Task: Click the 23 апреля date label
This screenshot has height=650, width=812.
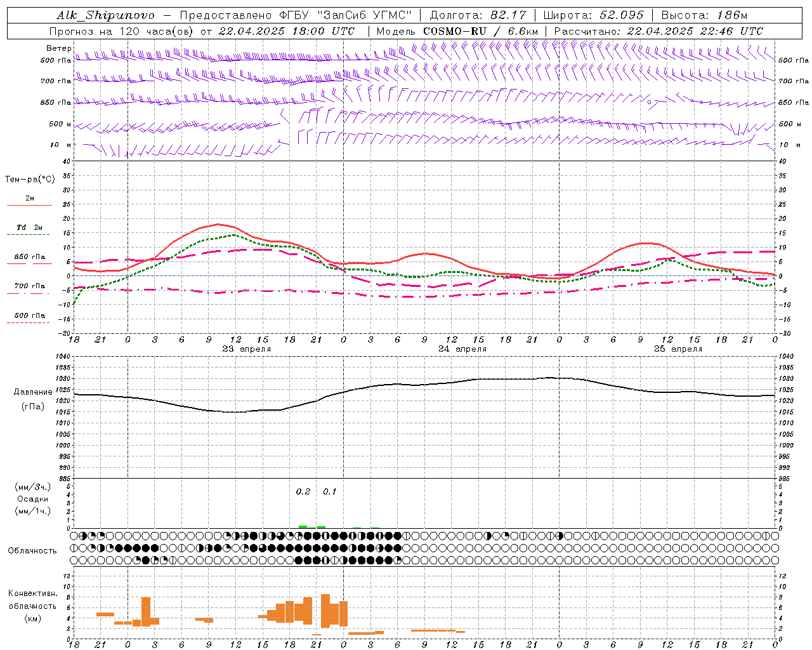Action: click(246, 349)
